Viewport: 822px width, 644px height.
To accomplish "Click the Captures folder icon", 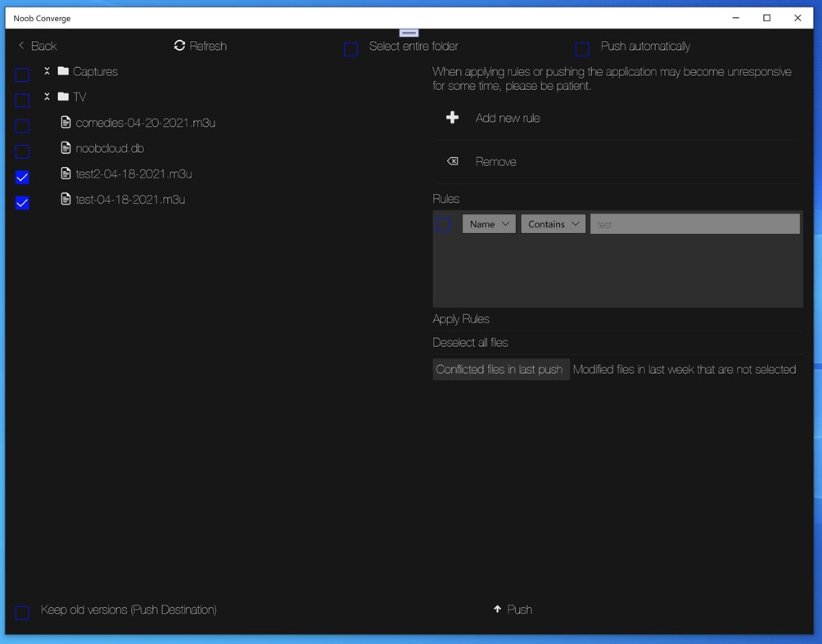I will [64, 71].
